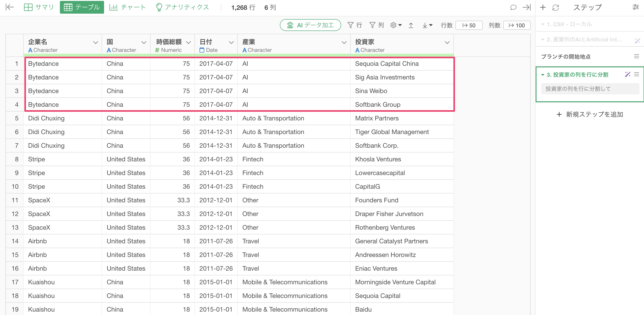Open the step 3 hamburger menu
Image resolution: width=644 pixels, height=315 pixels.
pyautogui.click(x=636, y=74)
